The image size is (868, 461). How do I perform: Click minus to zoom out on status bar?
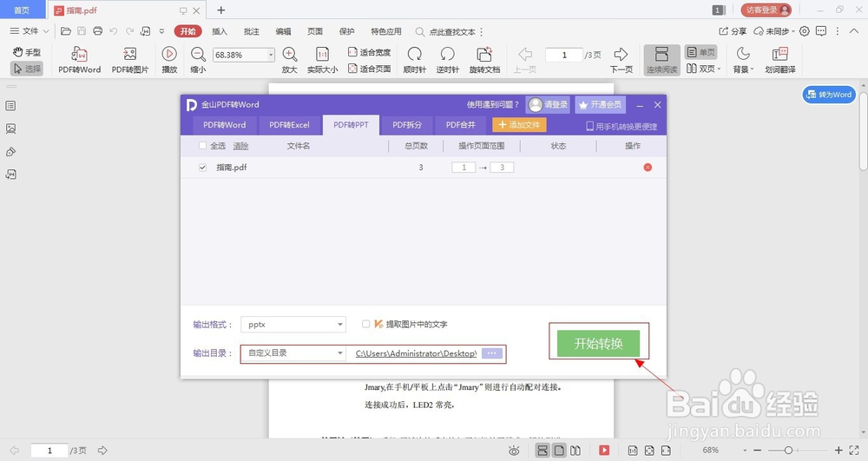click(x=757, y=451)
